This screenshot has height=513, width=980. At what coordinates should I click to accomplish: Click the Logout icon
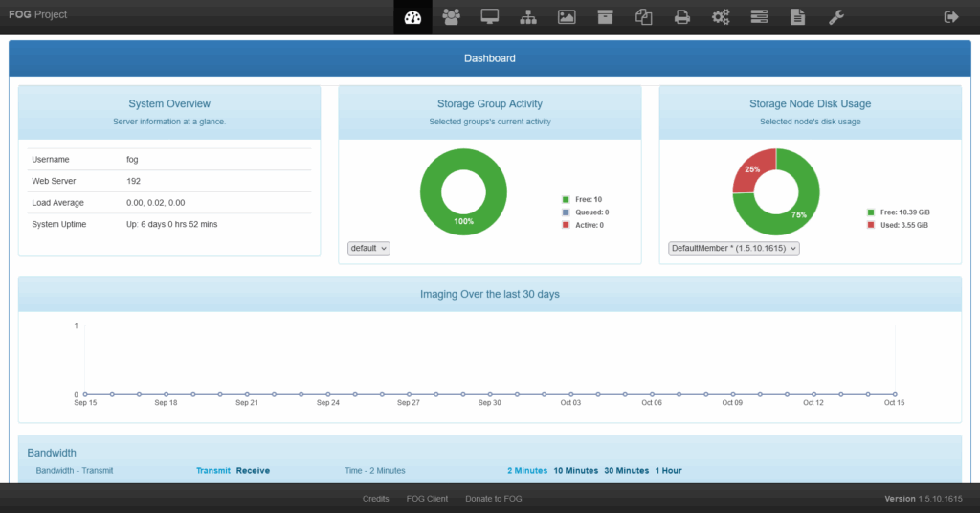[x=950, y=17]
